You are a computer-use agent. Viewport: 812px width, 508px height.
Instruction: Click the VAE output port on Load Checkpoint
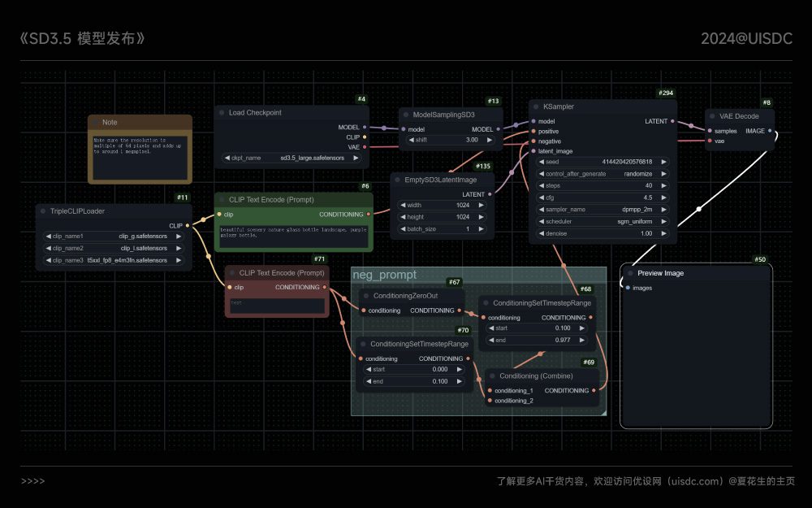365,147
